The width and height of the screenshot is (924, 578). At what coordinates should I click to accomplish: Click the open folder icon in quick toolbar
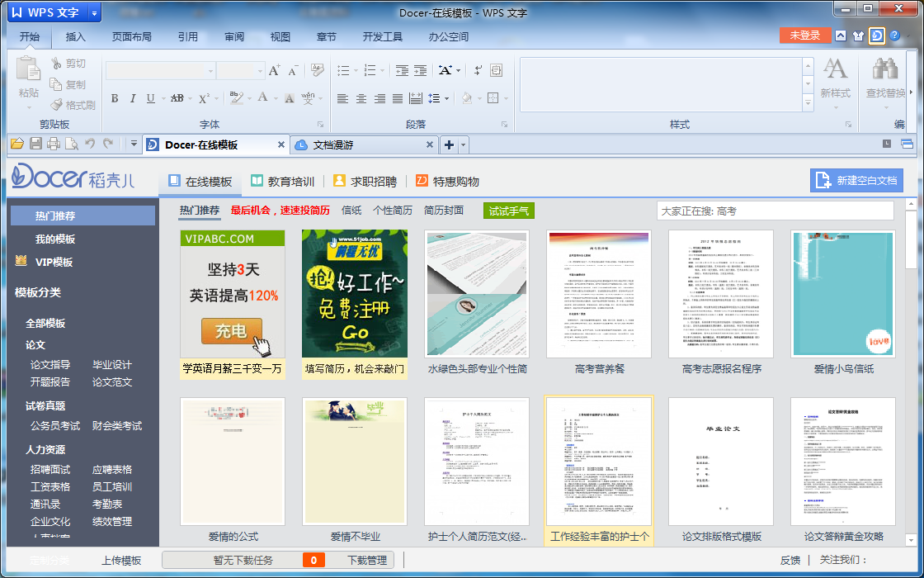[x=16, y=144]
